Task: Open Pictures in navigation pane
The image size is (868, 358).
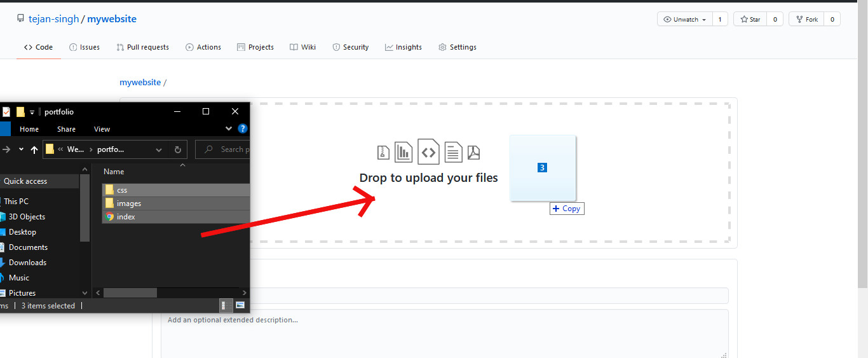Action: click(22, 293)
